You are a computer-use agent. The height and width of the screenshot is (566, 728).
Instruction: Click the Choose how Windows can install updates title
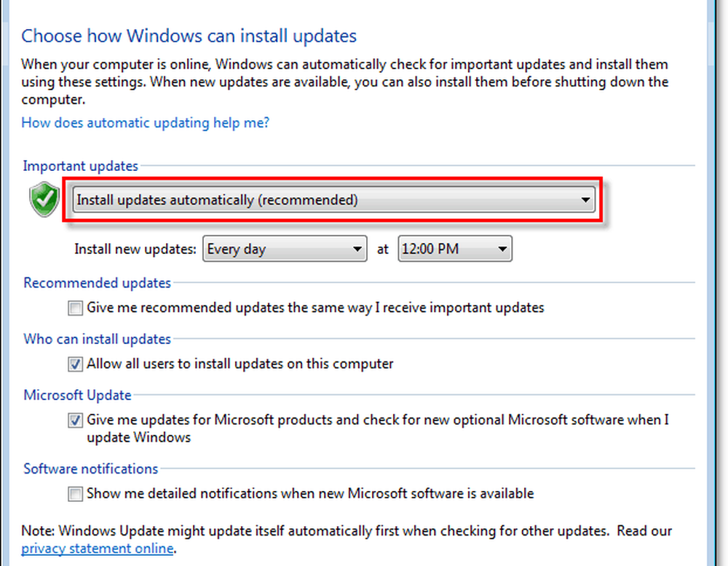(x=189, y=35)
